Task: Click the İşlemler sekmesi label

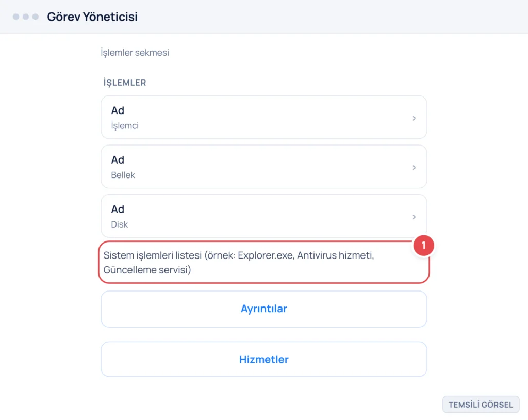Action: coord(135,53)
